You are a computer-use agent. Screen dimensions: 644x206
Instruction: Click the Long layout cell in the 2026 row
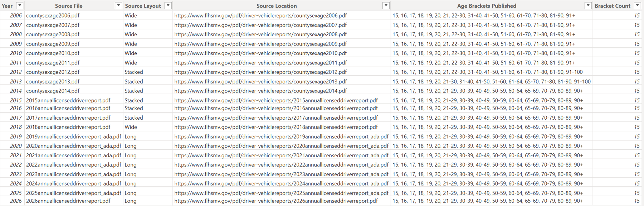pyautogui.click(x=130, y=201)
